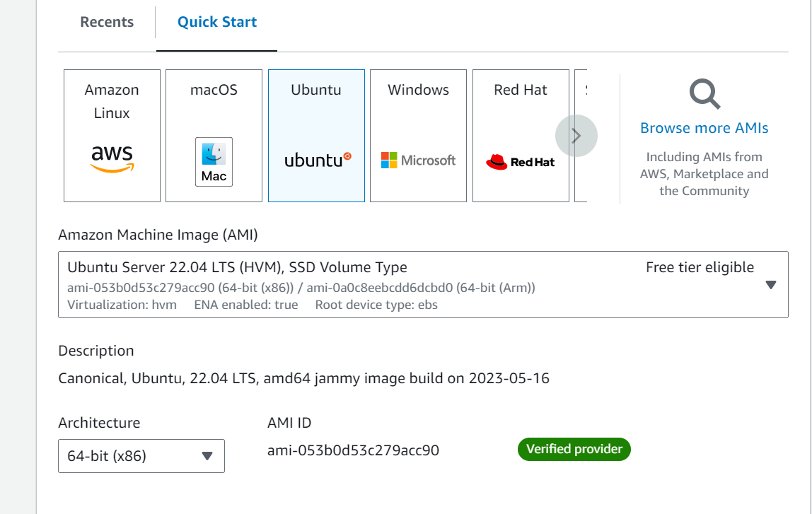The height and width of the screenshot is (514, 812).
Task: Click the AMI dropdown arrow
Action: 770,285
